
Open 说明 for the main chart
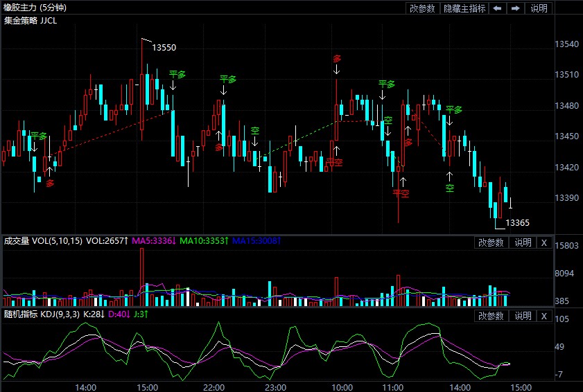tap(539, 8)
